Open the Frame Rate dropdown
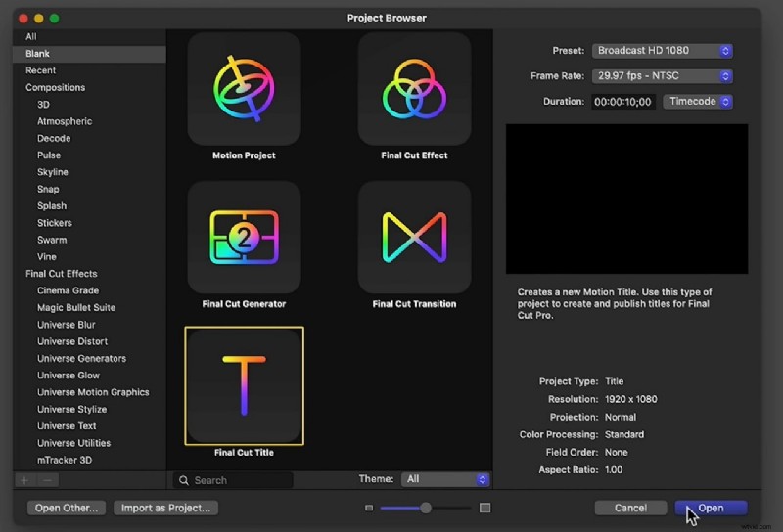The width and height of the screenshot is (783, 532). 663,76
